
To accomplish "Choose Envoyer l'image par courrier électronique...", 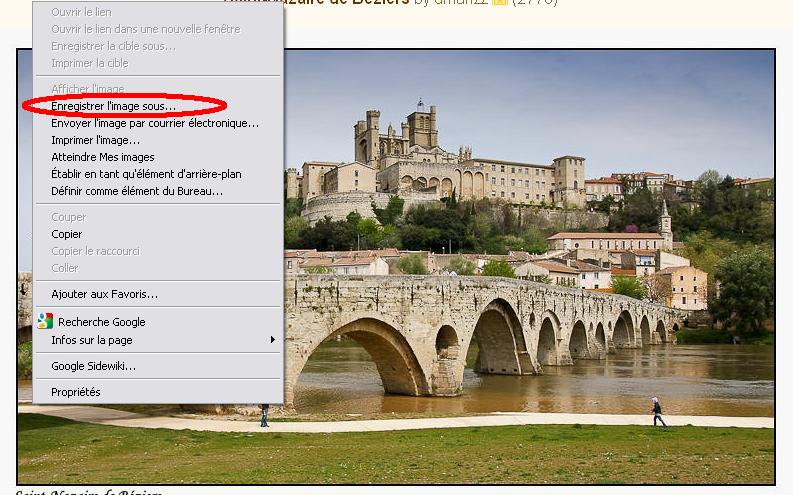I will 155,123.
